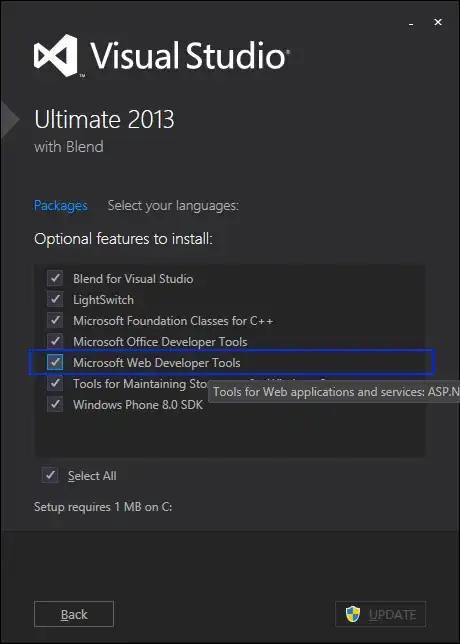Screen dimensions: 460x644
Task: Click the Back button
Action: 74,614
